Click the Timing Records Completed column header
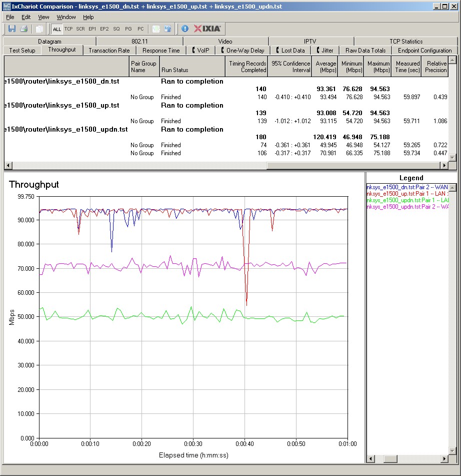461x476 pixels. click(x=246, y=67)
